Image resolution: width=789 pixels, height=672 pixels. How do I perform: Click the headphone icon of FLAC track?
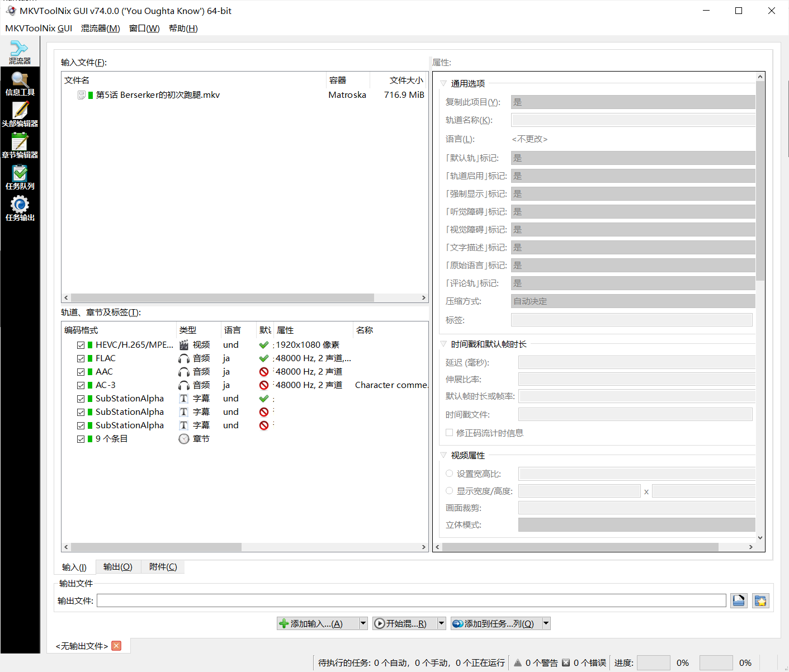click(183, 358)
